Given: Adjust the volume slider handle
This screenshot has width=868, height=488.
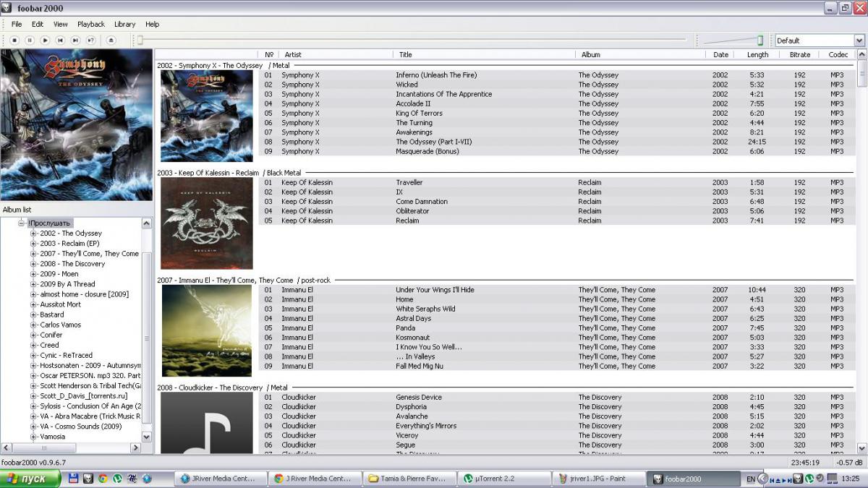Looking at the screenshot, I should pyautogui.click(x=760, y=40).
